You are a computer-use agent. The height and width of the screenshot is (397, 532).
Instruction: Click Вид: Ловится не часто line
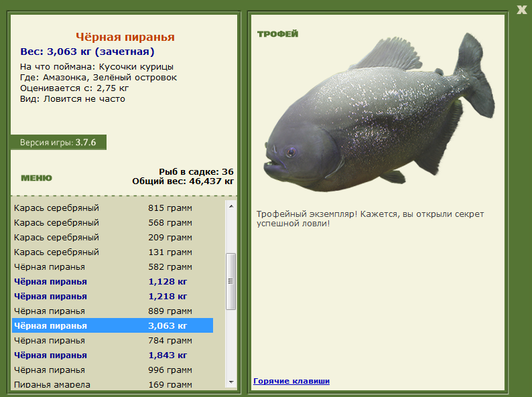(x=72, y=99)
